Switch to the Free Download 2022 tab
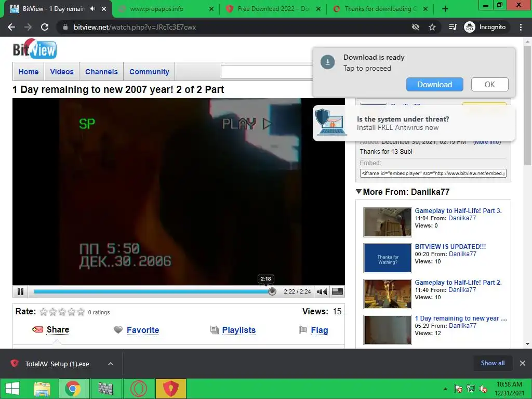The width and height of the screenshot is (532, 399). [273, 9]
